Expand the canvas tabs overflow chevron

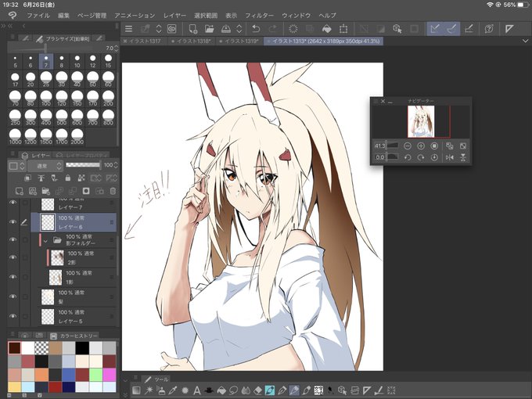526,41
